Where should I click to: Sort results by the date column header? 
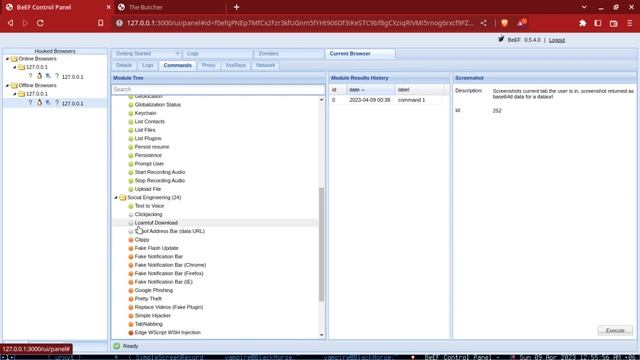pyautogui.click(x=371, y=89)
